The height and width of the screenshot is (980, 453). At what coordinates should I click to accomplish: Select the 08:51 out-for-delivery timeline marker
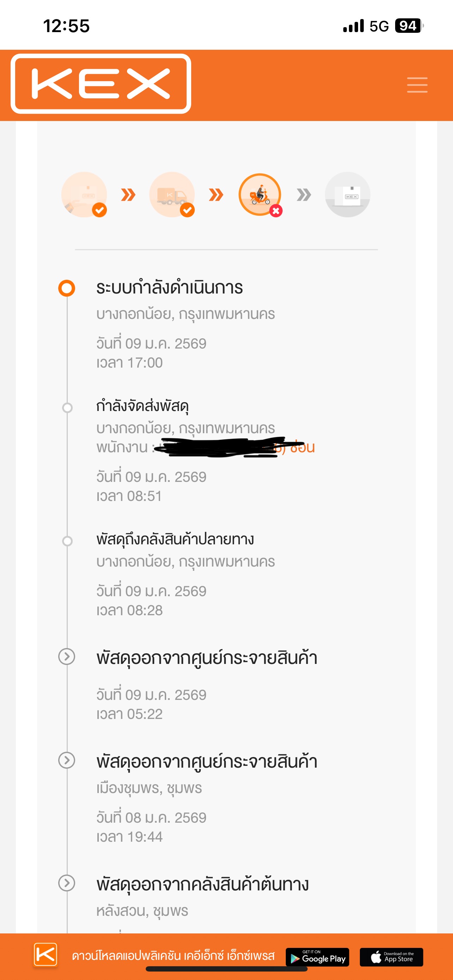[67, 408]
